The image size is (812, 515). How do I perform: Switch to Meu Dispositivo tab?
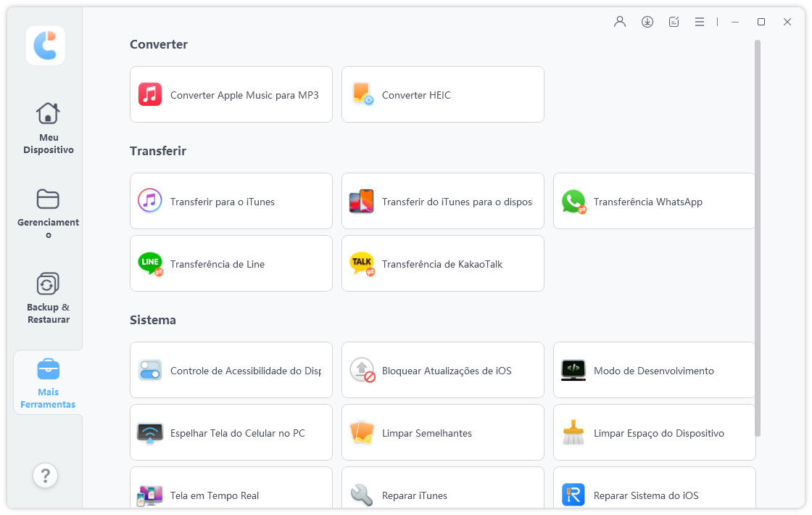tap(48, 128)
